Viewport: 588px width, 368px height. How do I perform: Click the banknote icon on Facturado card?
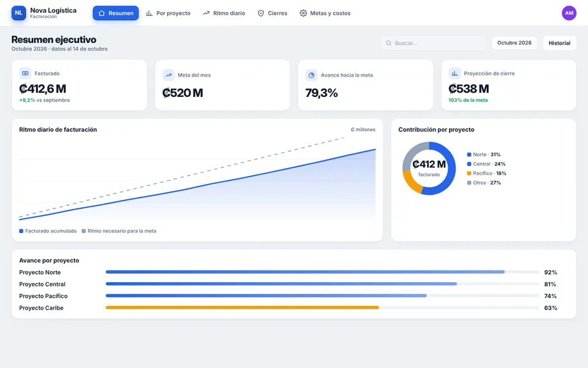pyautogui.click(x=25, y=73)
